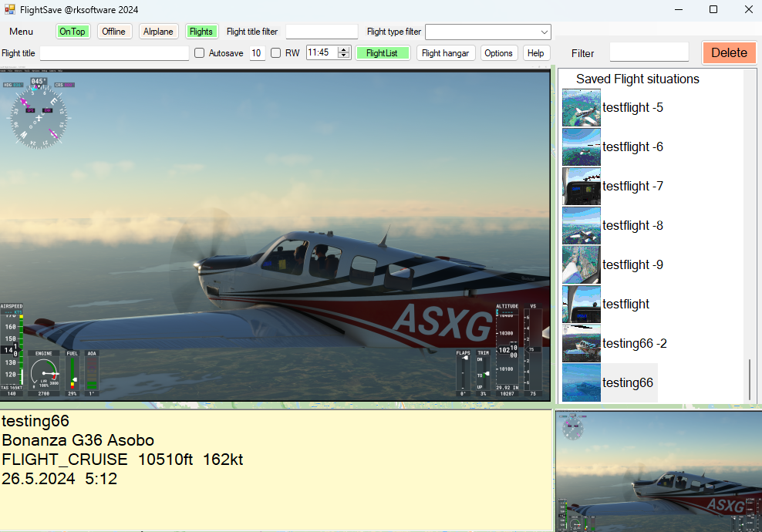The height and width of the screenshot is (532, 762).
Task: Toggle the RW checkbox
Action: point(275,53)
